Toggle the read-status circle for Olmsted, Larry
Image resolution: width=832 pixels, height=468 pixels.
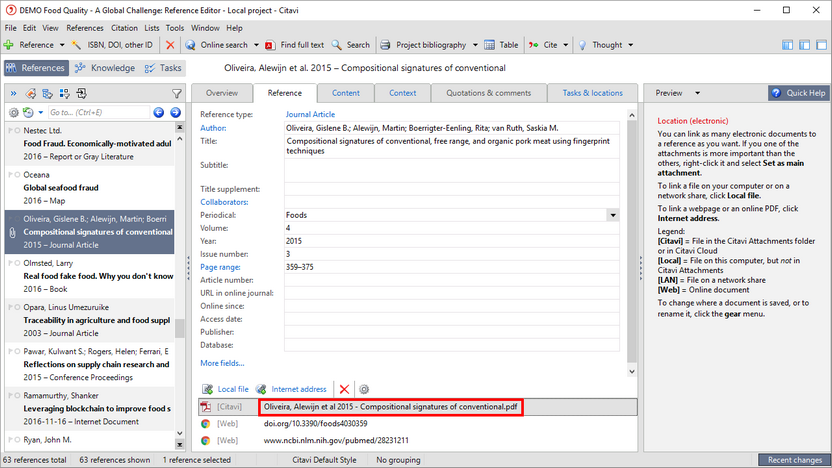pos(18,263)
